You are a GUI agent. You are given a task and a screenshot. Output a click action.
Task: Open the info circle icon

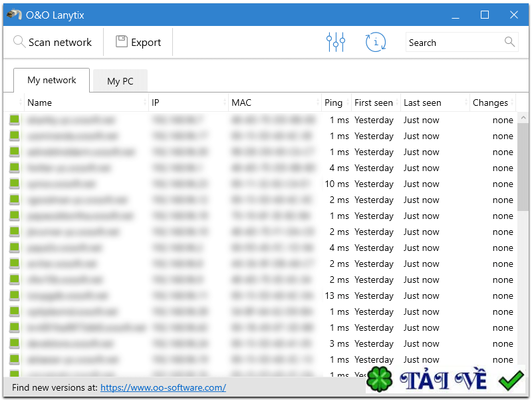tap(376, 42)
